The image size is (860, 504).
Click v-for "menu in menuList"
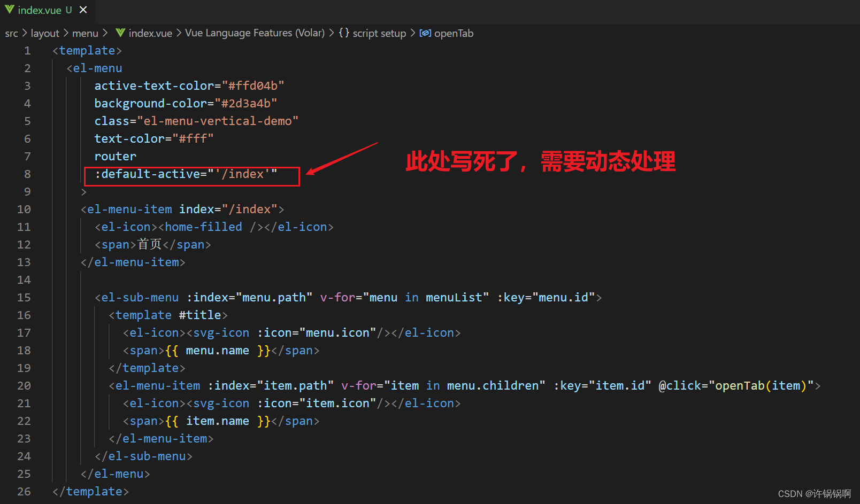pyautogui.click(x=404, y=298)
